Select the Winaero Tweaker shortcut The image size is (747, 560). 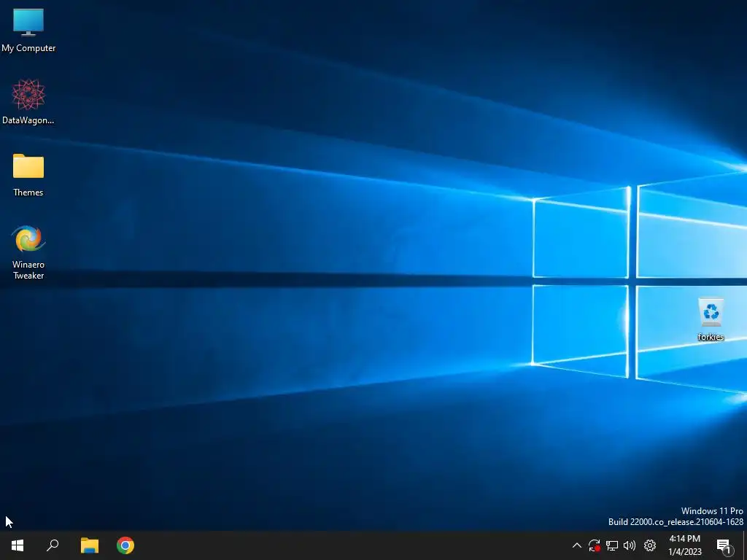pyautogui.click(x=28, y=252)
